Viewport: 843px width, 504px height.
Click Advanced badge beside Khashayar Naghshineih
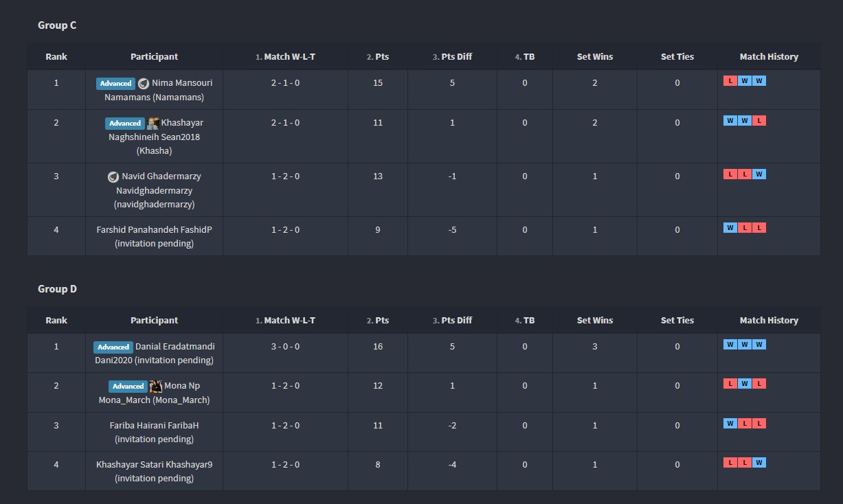click(124, 124)
